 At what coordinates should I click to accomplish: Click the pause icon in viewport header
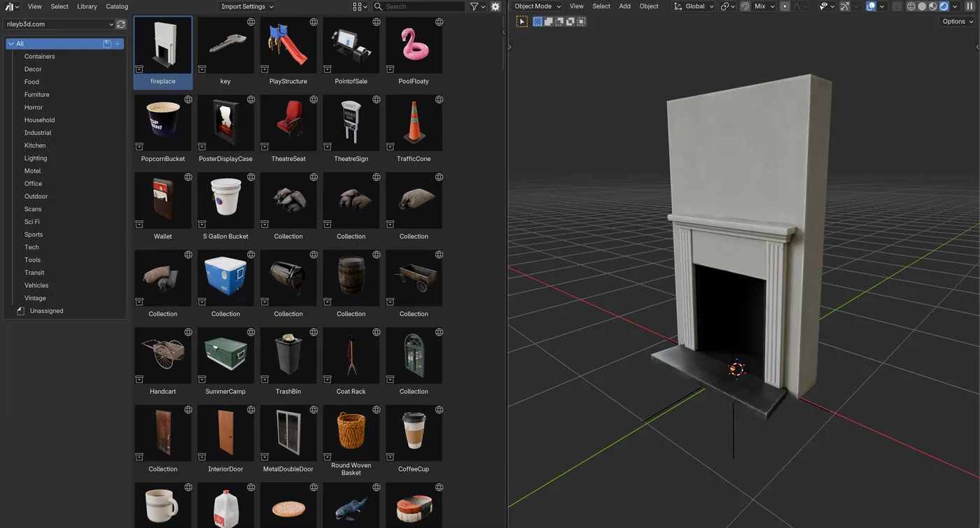970,6
